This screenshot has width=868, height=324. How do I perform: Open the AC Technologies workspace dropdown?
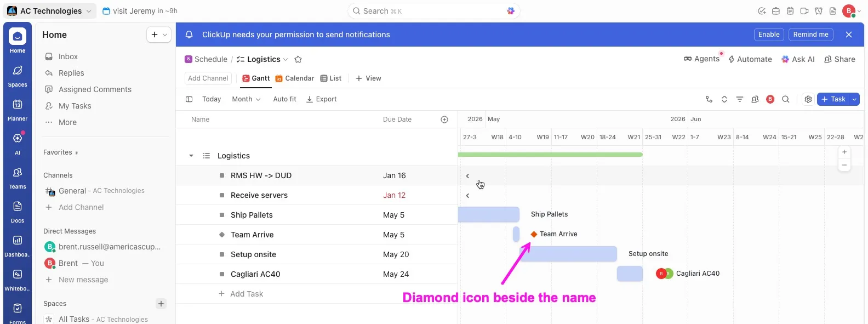point(50,11)
